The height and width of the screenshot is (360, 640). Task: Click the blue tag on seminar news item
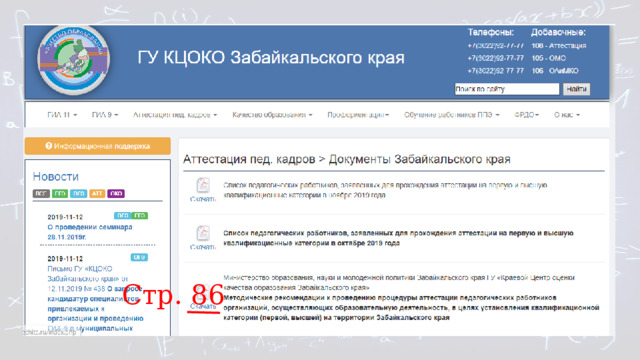tap(122, 216)
